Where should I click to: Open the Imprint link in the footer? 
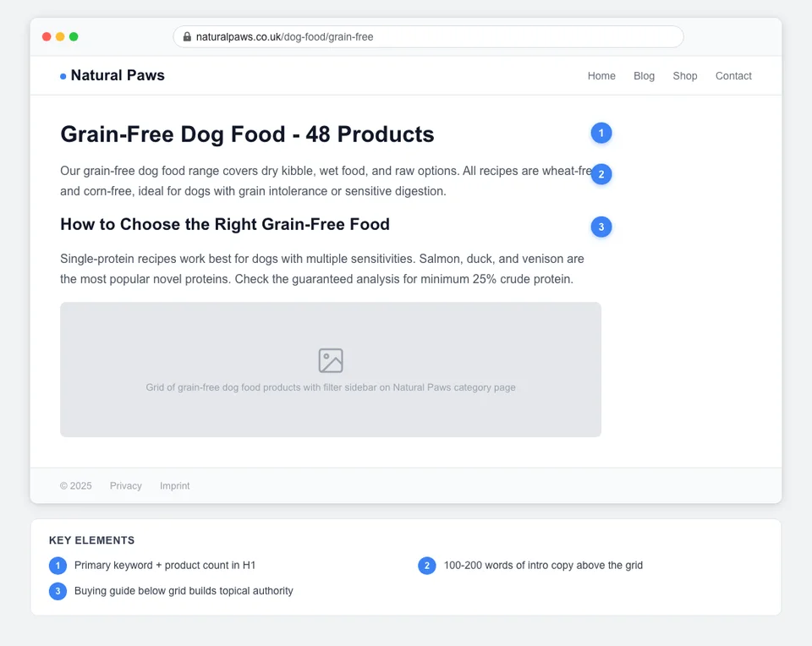click(175, 485)
